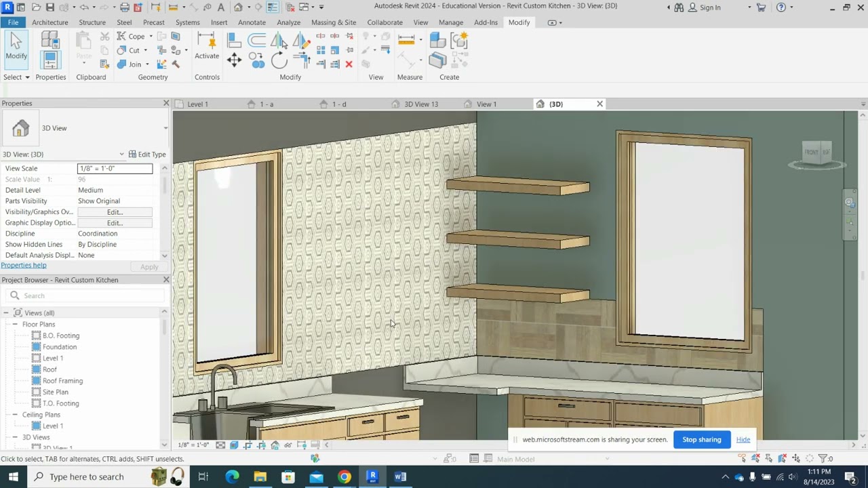Click the Join geometry tool
Viewport: 868px width, 488px height.
(130, 64)
